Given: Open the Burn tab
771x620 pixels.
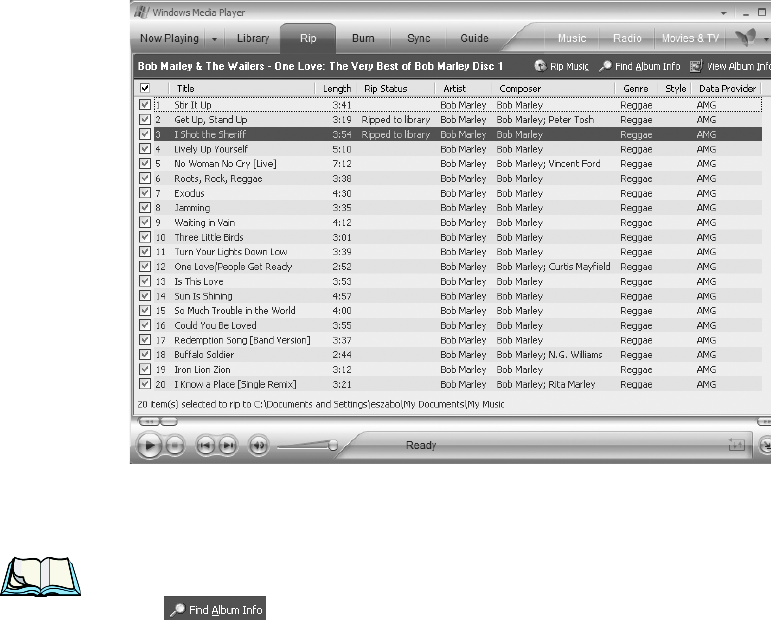Looking at the screenshot, I should click(363, 38).
